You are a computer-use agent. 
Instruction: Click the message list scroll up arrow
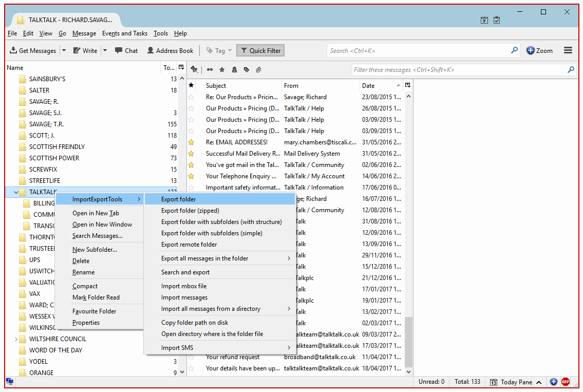(408, 96)
